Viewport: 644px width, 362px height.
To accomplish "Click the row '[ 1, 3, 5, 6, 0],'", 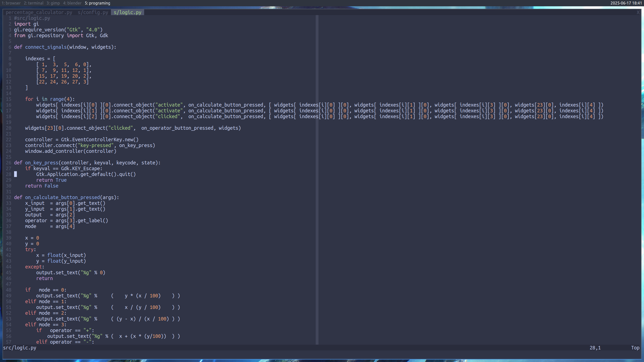I will point(64,64).
